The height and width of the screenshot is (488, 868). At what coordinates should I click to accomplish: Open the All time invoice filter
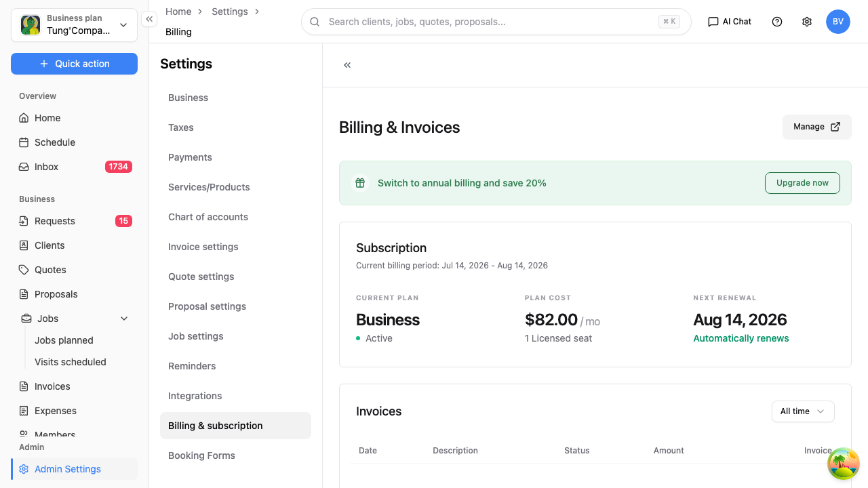(x=803, y=411)
